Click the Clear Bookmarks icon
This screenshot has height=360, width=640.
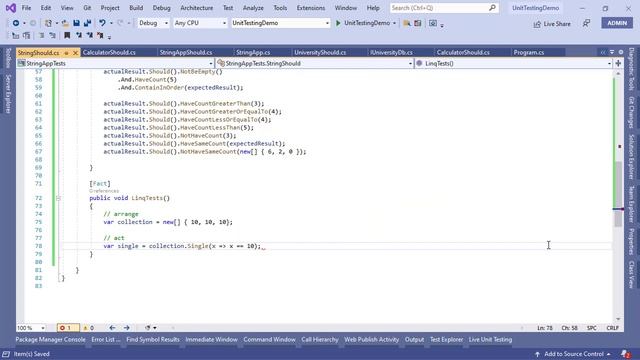click(x=100, y=36)
